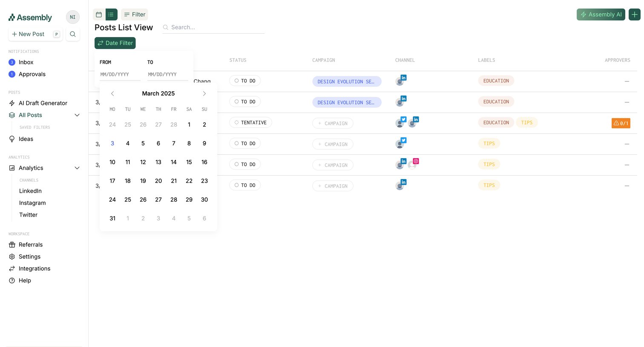This screenshot has height=347, width=644.
Task: Click the sidebar search icon
Action: tap(73, 34)
